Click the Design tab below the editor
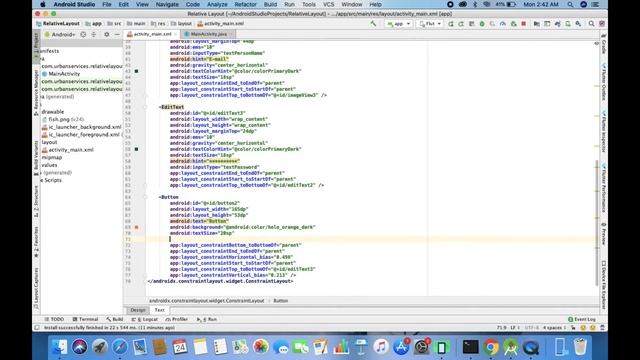 138,310
